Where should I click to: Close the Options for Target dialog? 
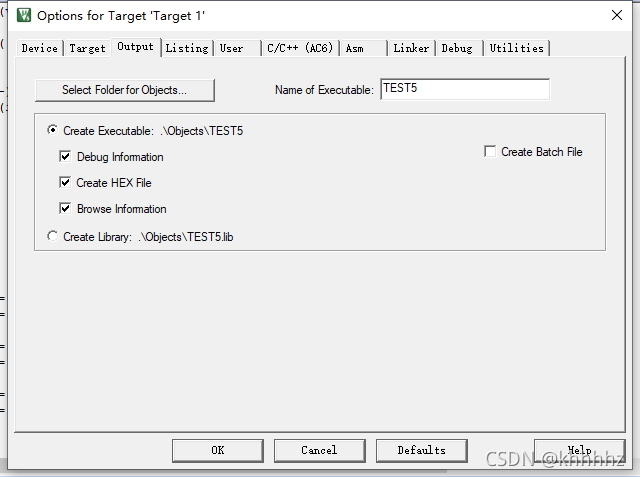pos(617,15)
